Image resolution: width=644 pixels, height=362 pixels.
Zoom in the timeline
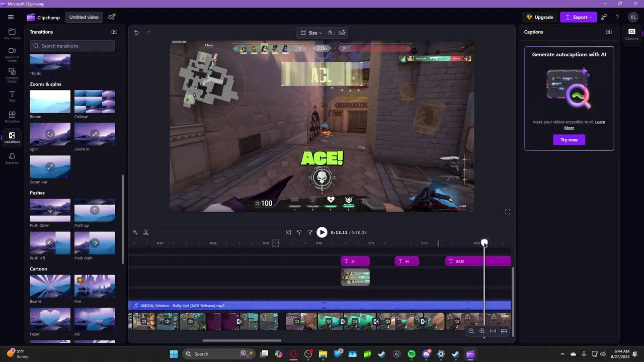[x=482, y=331]
